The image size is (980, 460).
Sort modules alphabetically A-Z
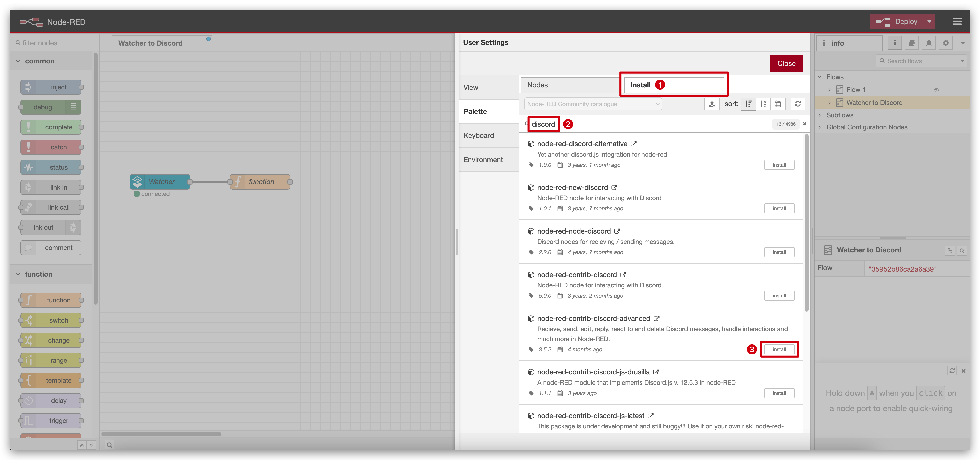tap(763, 104)
